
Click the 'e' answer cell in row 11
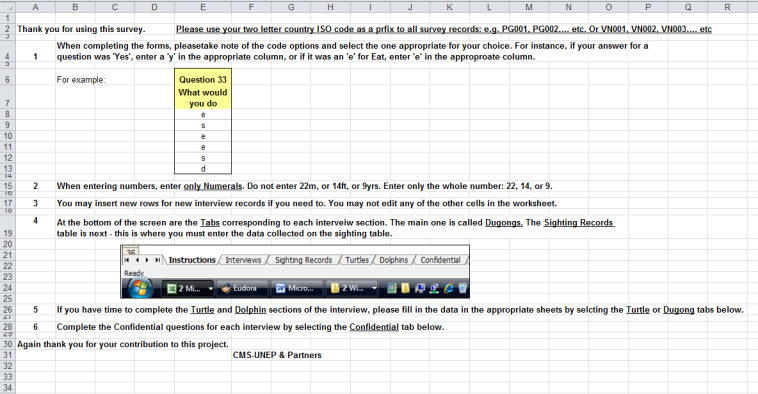click(203, 147)
